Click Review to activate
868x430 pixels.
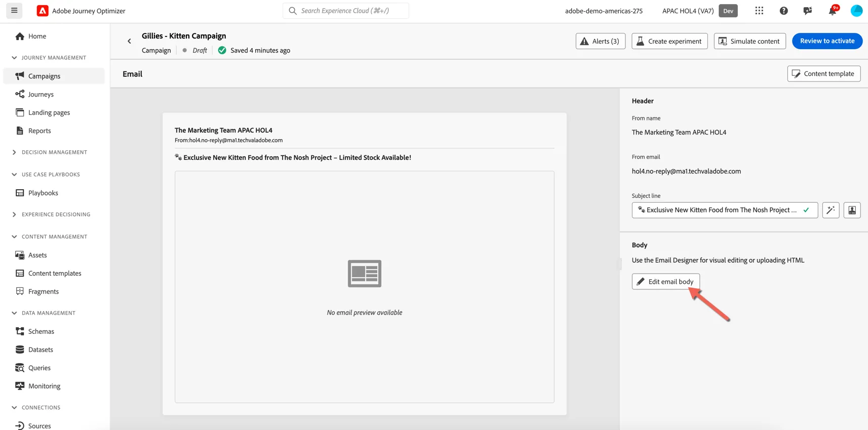827,41
